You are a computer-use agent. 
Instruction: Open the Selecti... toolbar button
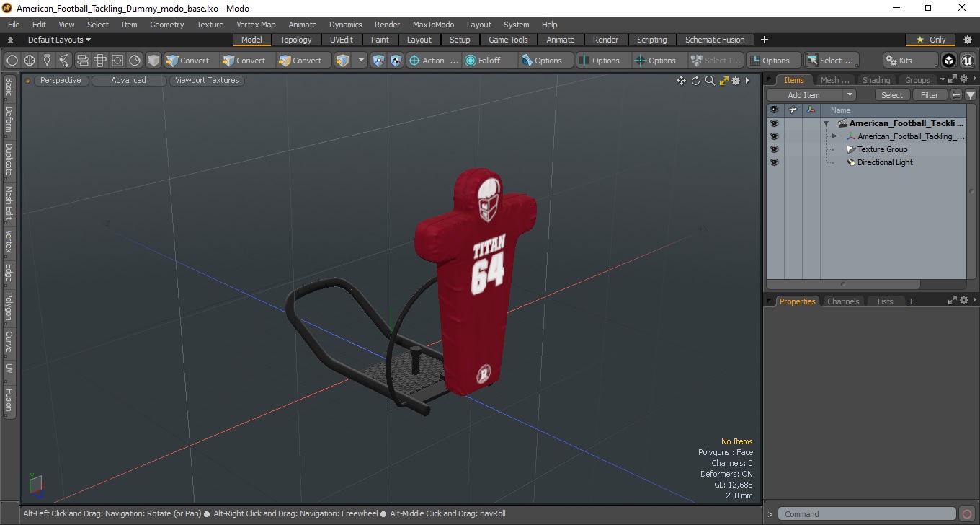pos(831,61)
